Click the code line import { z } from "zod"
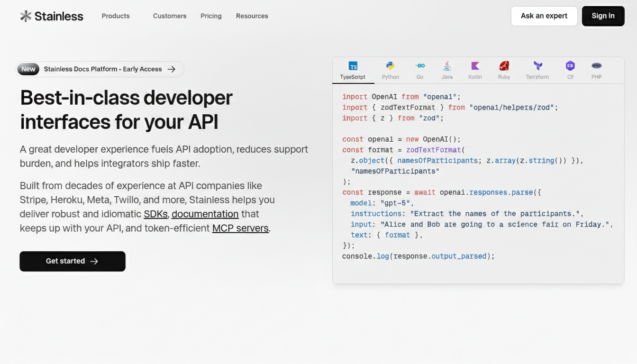 [393, 118]
